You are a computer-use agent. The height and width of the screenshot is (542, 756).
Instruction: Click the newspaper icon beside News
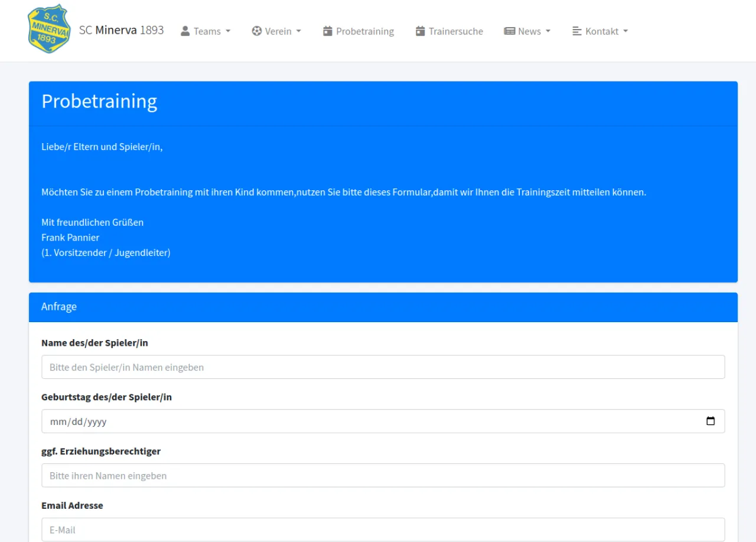[509, 31]
